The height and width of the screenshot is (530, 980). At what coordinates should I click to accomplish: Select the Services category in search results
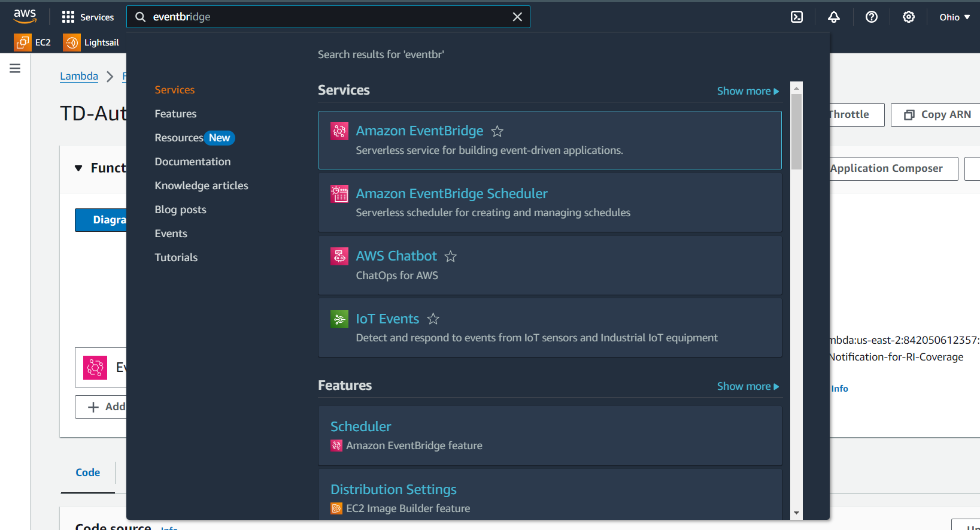pyautogui.click(x=175, y=90)
